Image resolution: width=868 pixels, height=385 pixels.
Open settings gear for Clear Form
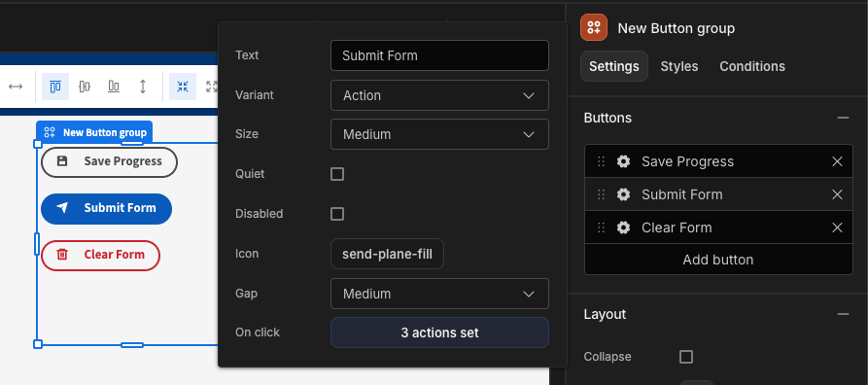pos(623,227)
